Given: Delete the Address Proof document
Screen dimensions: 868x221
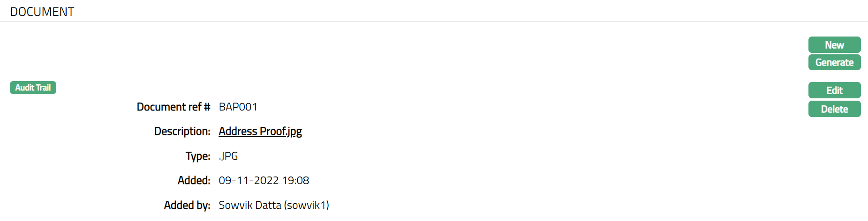Looking at the screenshot, I should tap(834, 109).
